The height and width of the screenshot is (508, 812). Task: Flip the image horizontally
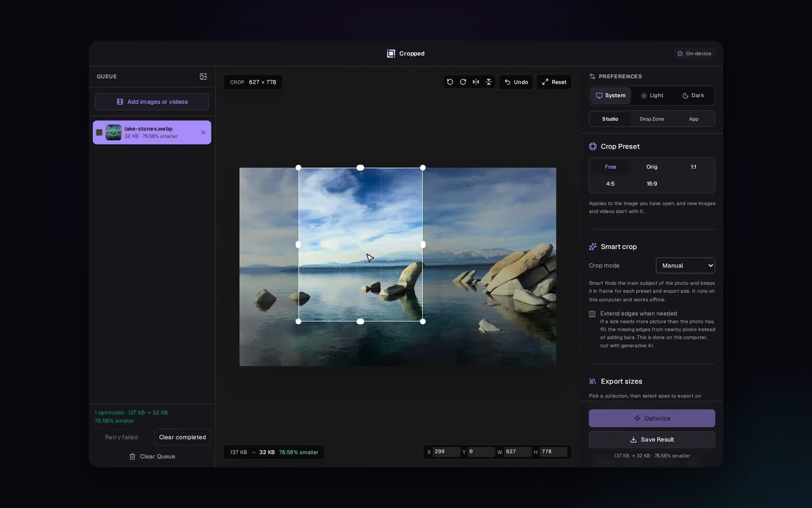[x=476, y=82]
